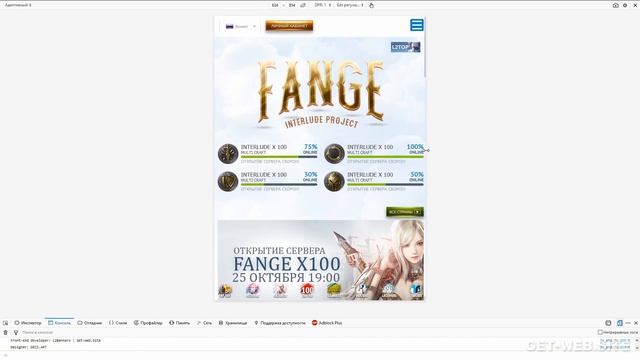Edit the viewport height field

292,5
